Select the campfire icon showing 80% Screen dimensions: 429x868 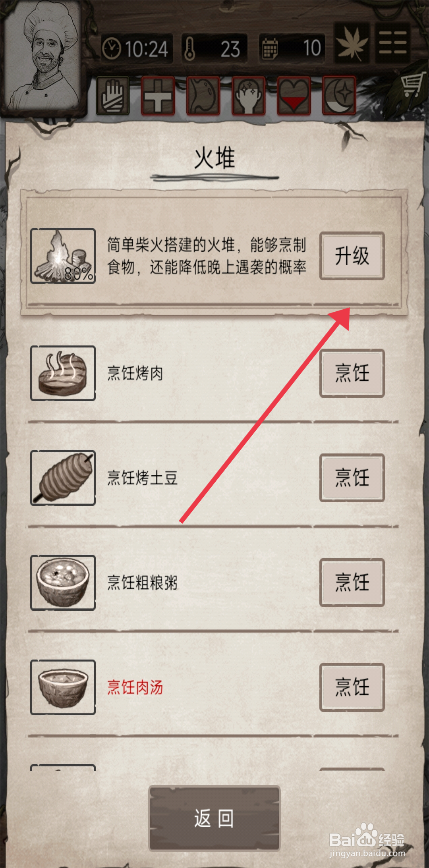click(x=63, y=256)
